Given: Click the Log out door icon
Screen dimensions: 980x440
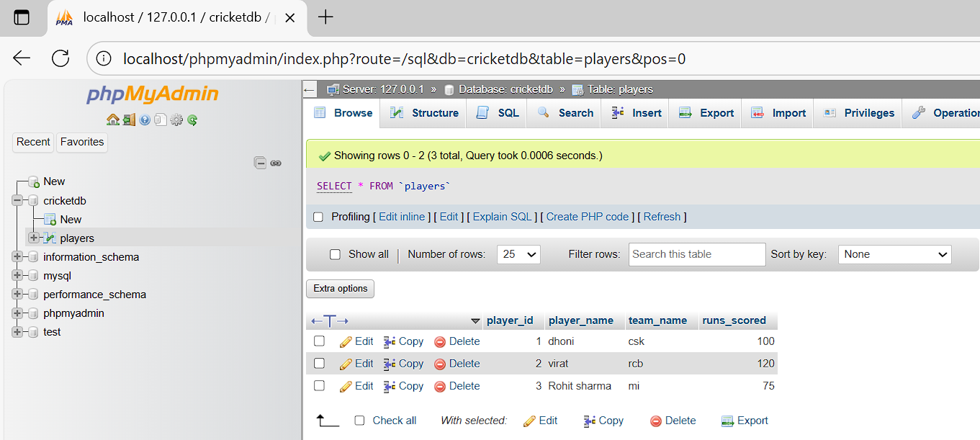Looking at the screenshot, I should 128,120.
